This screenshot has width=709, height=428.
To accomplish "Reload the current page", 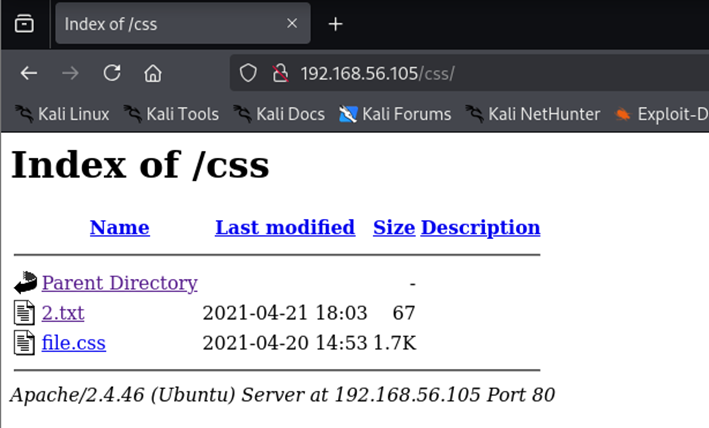I will (112, 73).
